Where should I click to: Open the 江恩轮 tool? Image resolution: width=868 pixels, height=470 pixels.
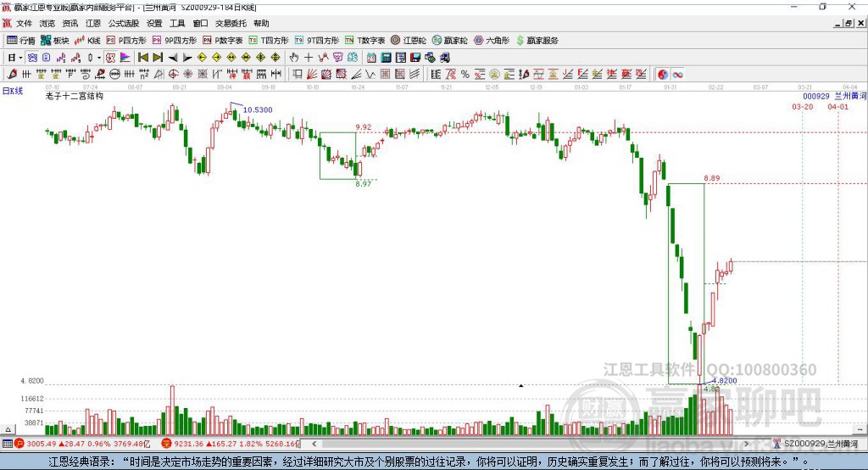tap(409, 41)
